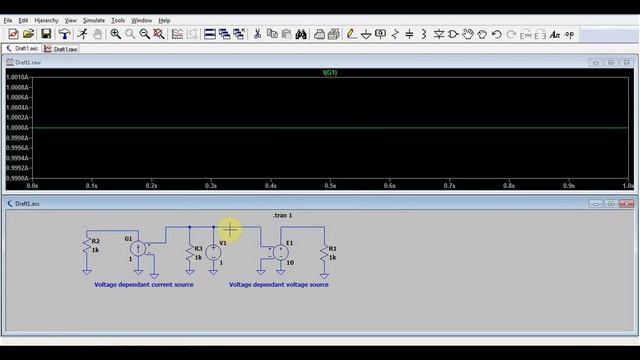Screen dimensions: 640x360
Task: Click the Rotate toolbar icon
Action: (526, 34)
